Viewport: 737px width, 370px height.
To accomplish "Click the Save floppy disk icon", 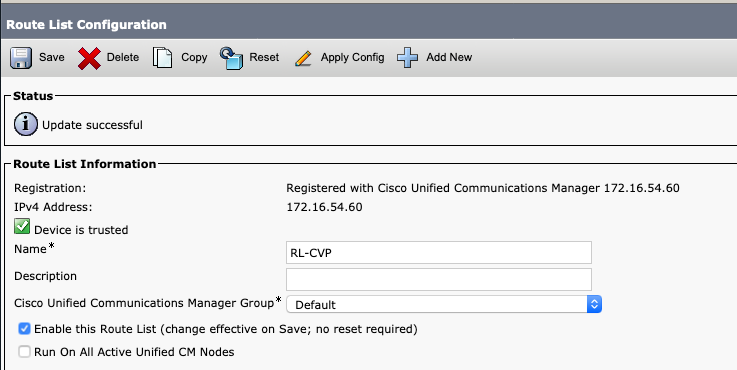I will (21, 58).
